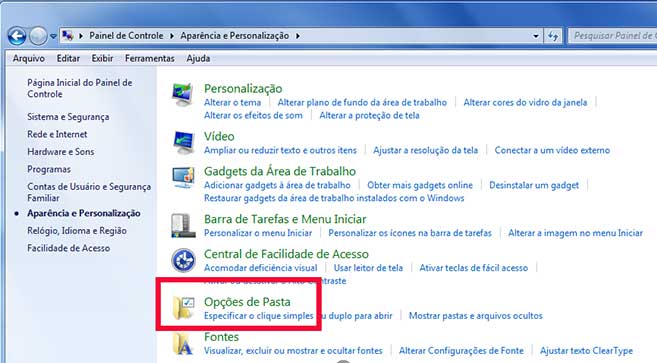Open Programas in sidebar
This screenshot has width=657, height=363.
(49, 169)
